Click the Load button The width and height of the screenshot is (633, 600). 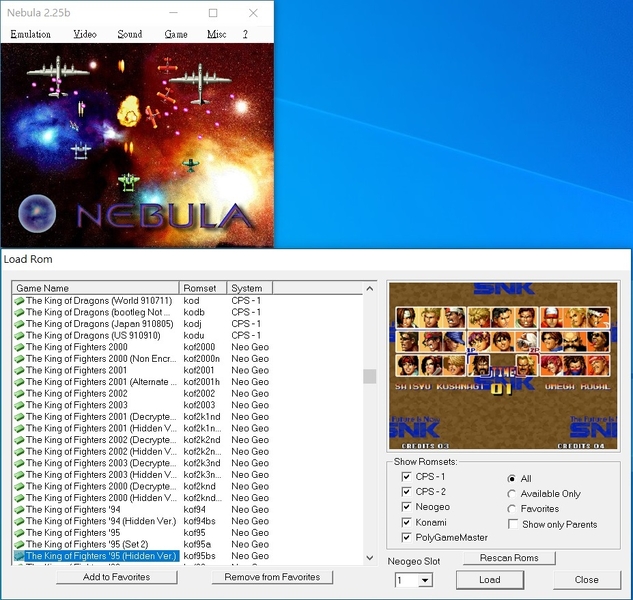490,580
